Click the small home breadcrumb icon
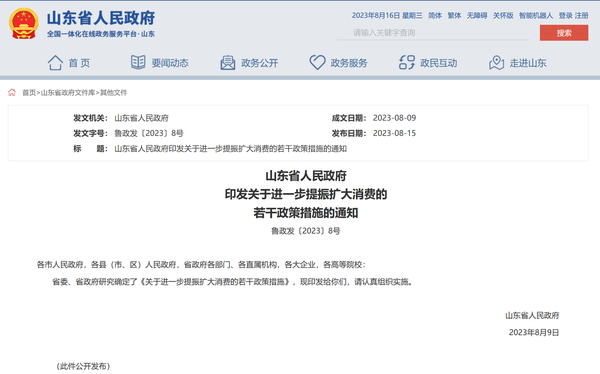 [12, 93]
